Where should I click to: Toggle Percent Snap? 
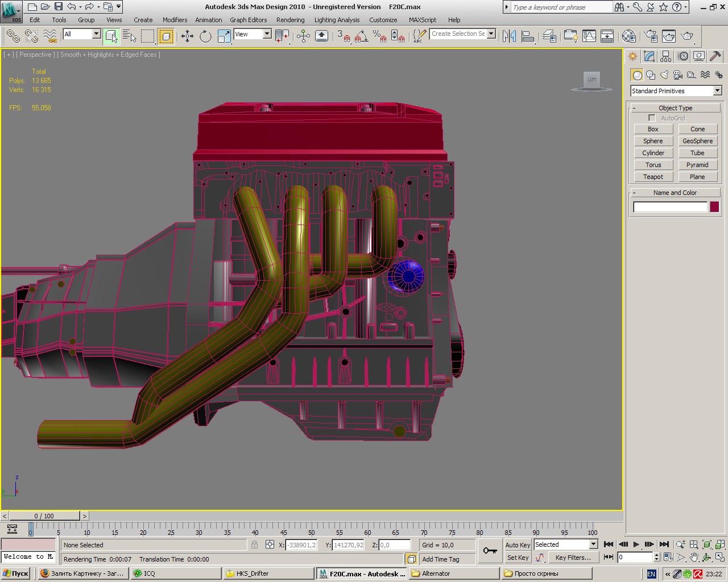coord(379,36)
